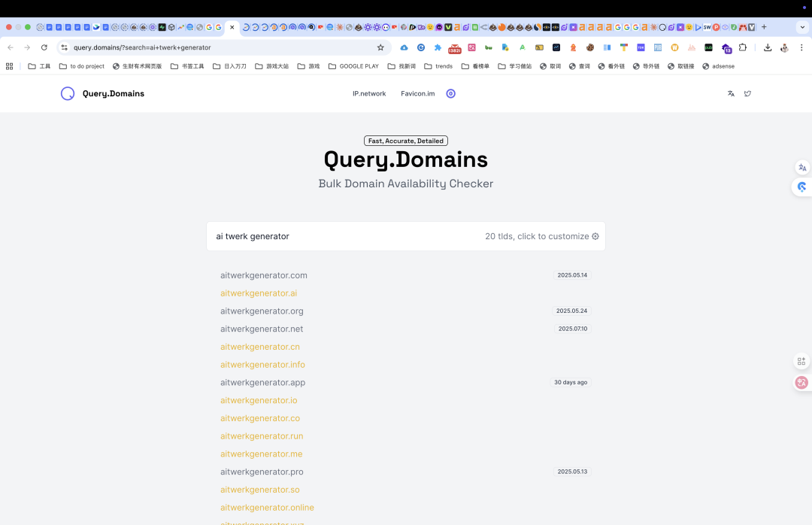Click the cookie extension icon
812x525 pixels.
[590, 47]
